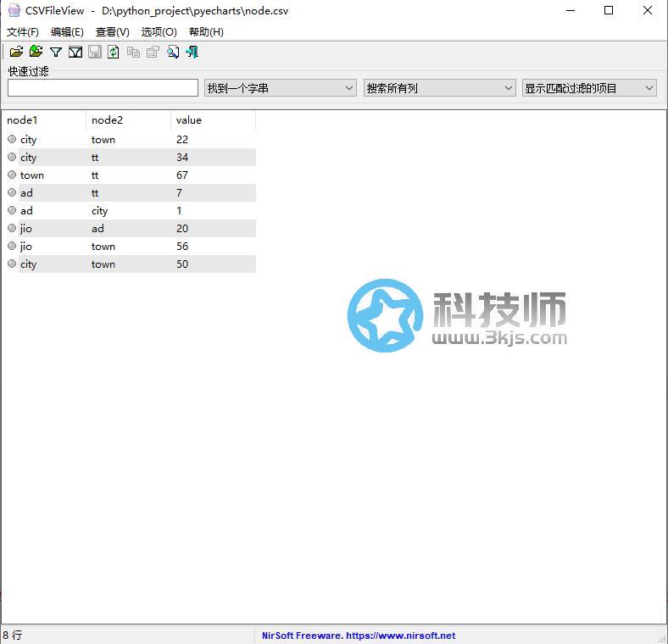Click the row icon for ad city 1
Image resolution: width=668 pixels, height=644 pixels.
12,210
